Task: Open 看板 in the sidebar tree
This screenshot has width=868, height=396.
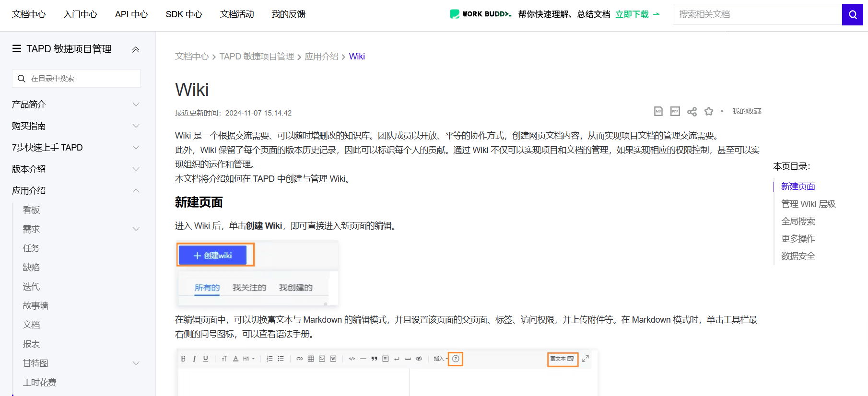Action: (31, 210)
